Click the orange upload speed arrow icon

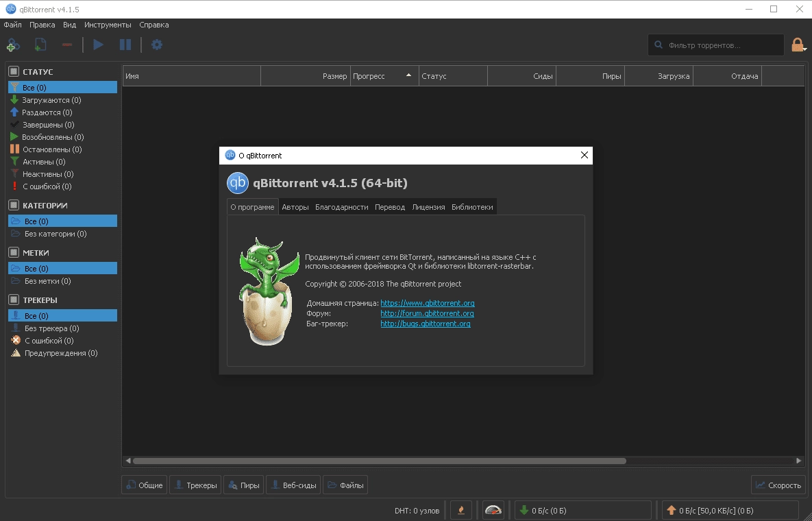(671, 511)
